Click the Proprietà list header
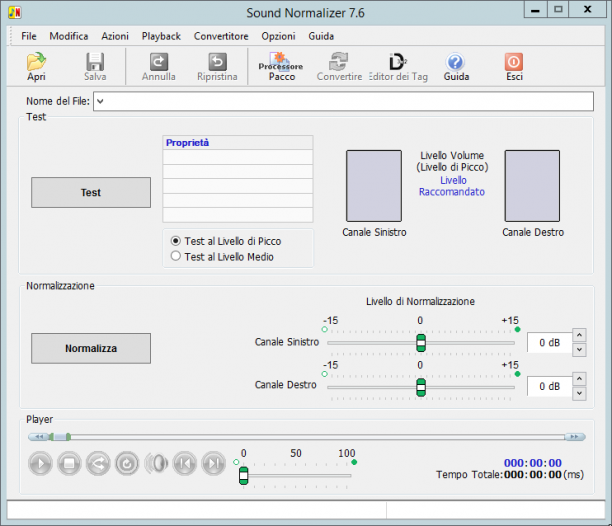612x526 pixels. coord(238,143)
